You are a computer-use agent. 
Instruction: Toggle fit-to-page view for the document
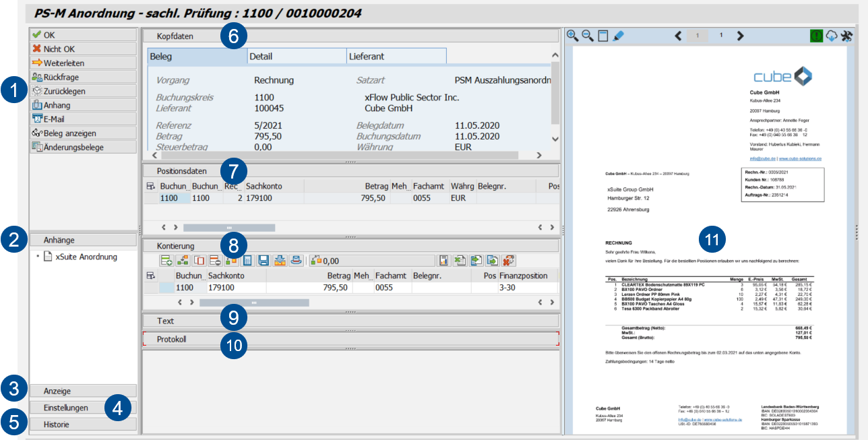(x=604, y=36)
